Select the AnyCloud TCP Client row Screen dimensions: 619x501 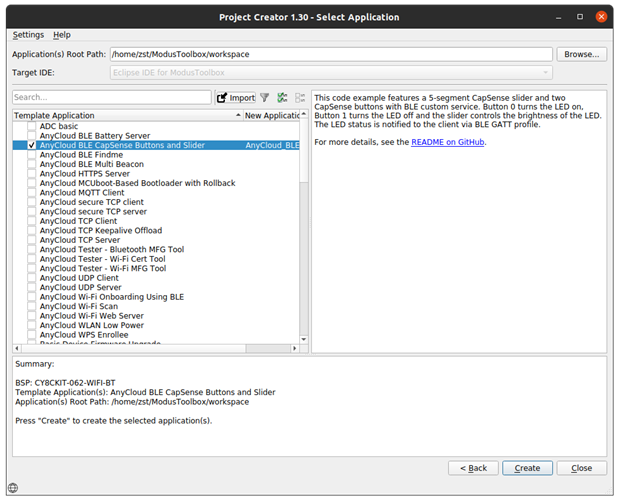156,221
